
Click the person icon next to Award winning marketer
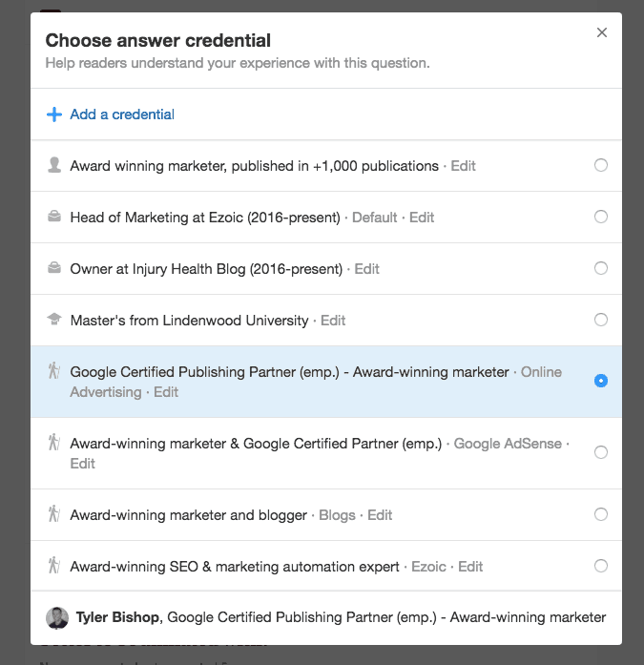click(54, 165)
